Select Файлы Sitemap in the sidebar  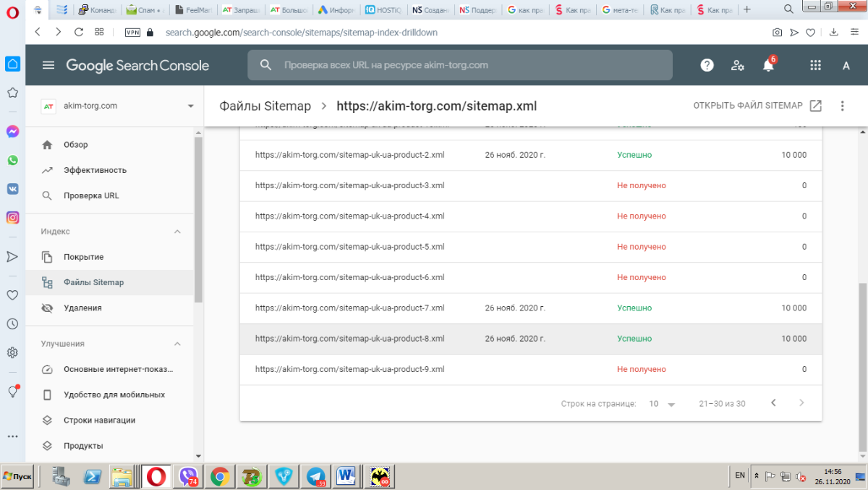tap(110, 282)
